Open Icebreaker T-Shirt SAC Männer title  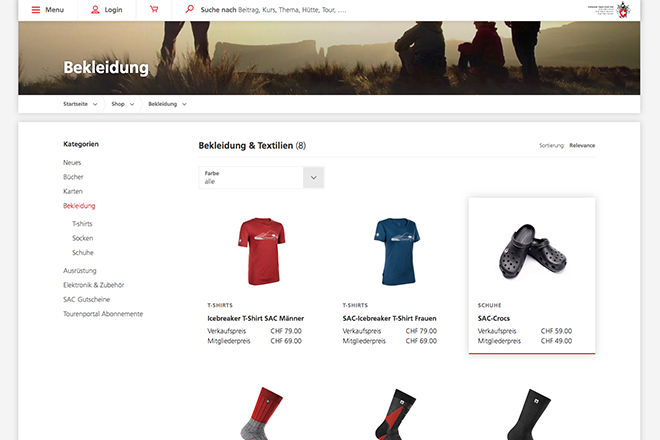pyautogui.click(x=255, y=318)
